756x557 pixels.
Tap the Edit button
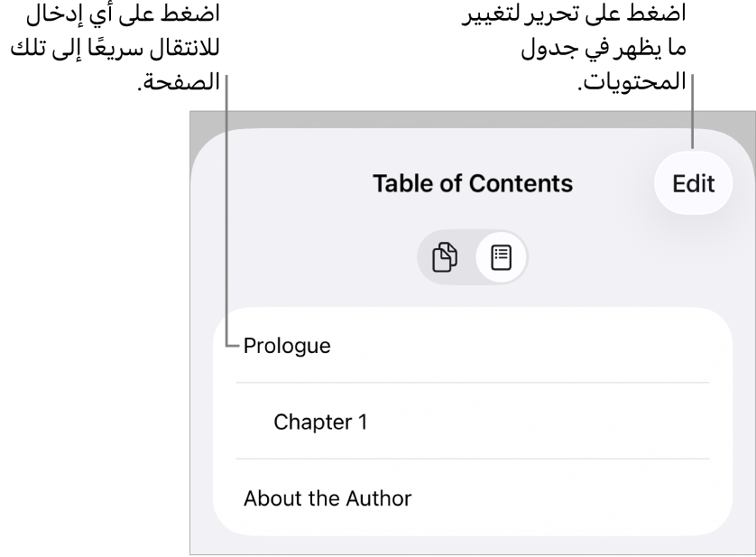coord(693,183)
